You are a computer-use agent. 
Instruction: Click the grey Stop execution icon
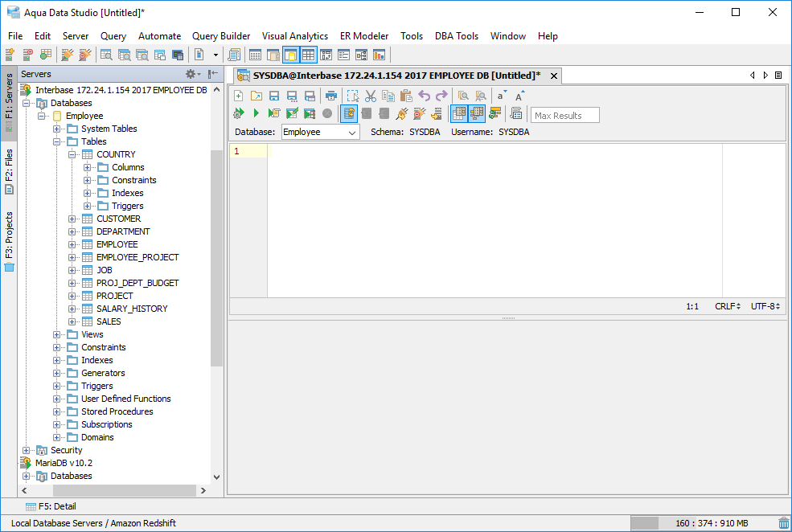pos(327,113)
